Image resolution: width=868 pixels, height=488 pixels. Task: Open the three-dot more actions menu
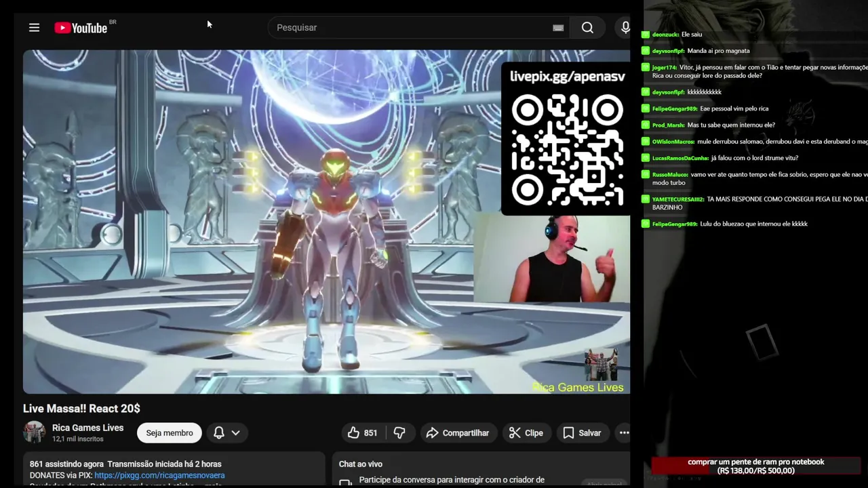coord(624,433)
